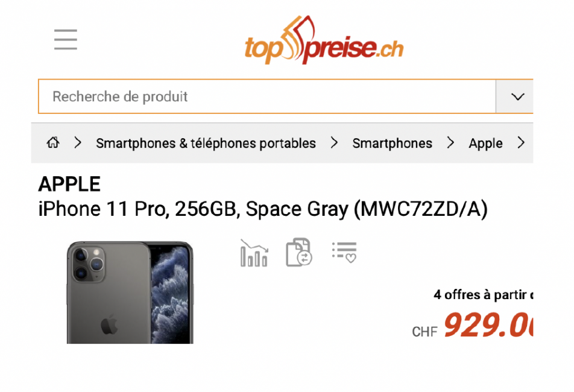Add product to wishlist heart list icon
574x392 pixels.
[344, 252]
